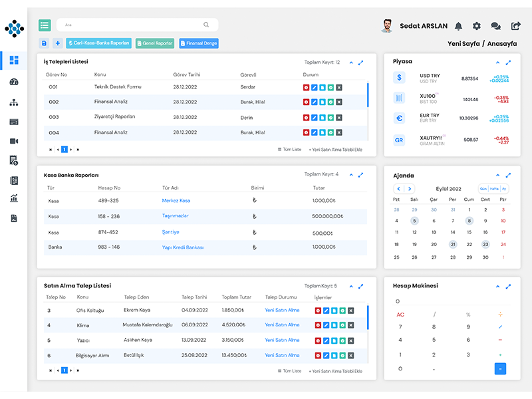
Task: Click the Ara search field
Action: point(133,25)
